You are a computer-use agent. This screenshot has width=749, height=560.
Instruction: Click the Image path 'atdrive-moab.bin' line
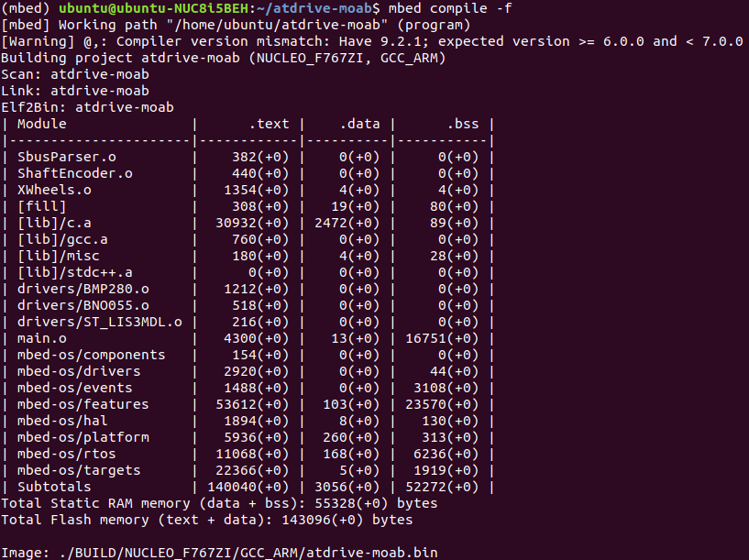(219, 553)
